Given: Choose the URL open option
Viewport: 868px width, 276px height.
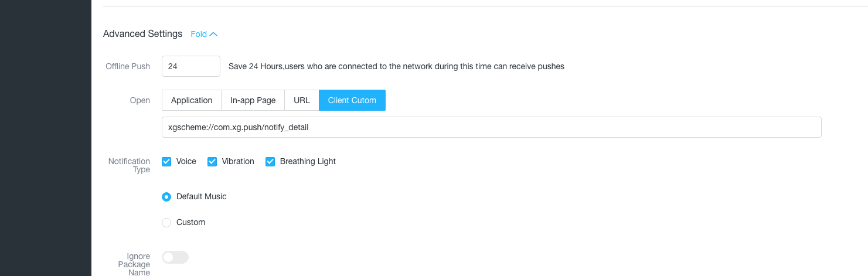Looking at the screenshot, I should click(x=302, y=100).
